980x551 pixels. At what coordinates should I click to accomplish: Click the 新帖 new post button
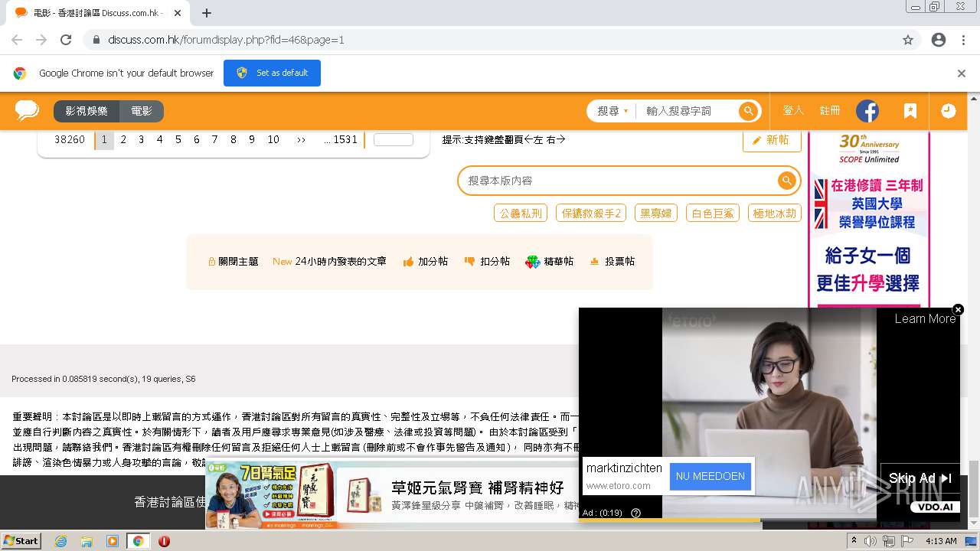(x=772, y=140)
